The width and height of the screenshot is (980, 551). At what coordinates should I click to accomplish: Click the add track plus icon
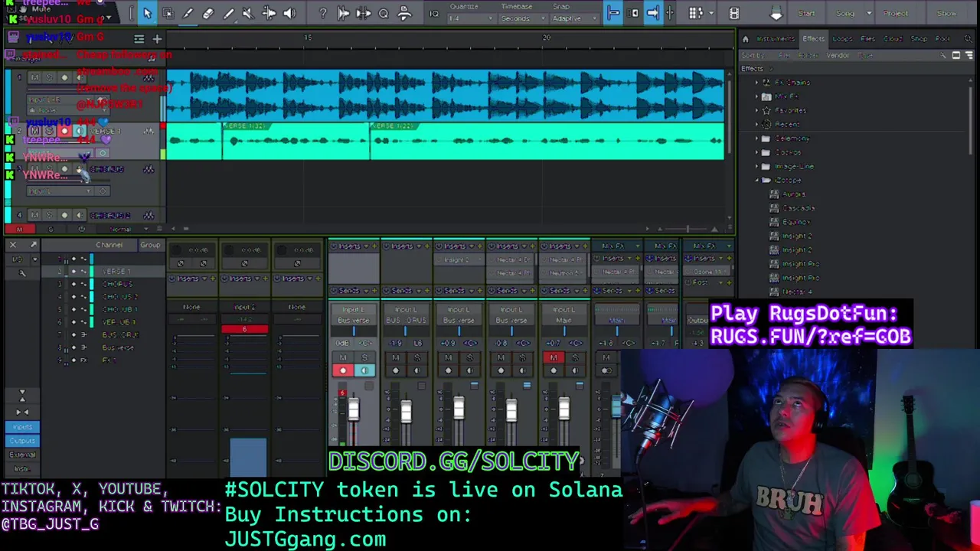[x=157, y=38]
